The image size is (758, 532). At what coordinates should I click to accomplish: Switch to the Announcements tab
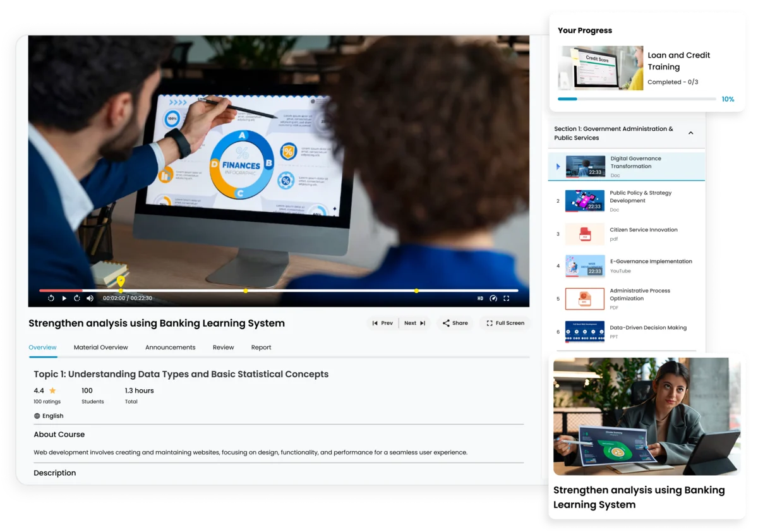pyautogui.click(x=170, y=347)
